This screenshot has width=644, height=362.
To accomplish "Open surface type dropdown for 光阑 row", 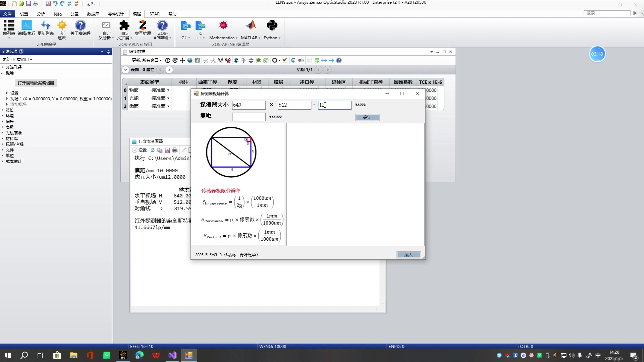I will [168, 98].
